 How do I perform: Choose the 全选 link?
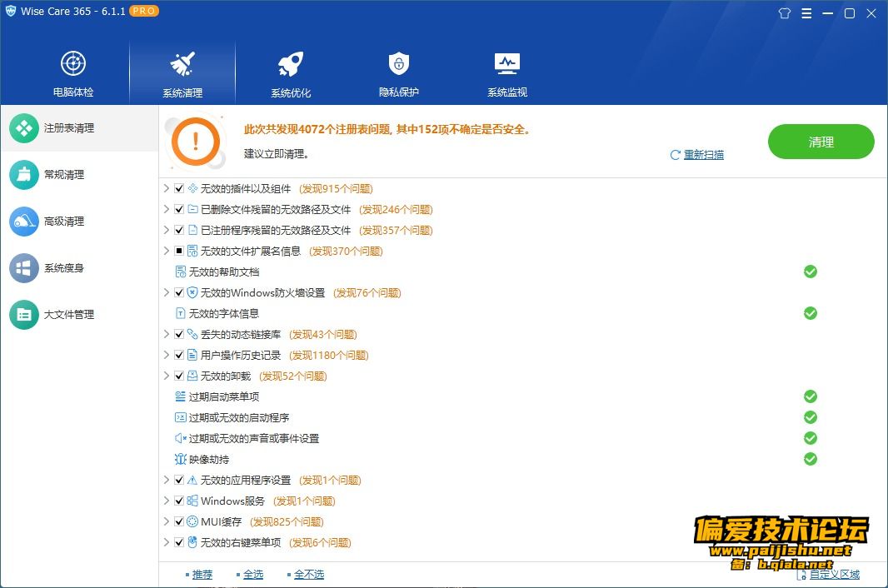click(x=253, y=575)
